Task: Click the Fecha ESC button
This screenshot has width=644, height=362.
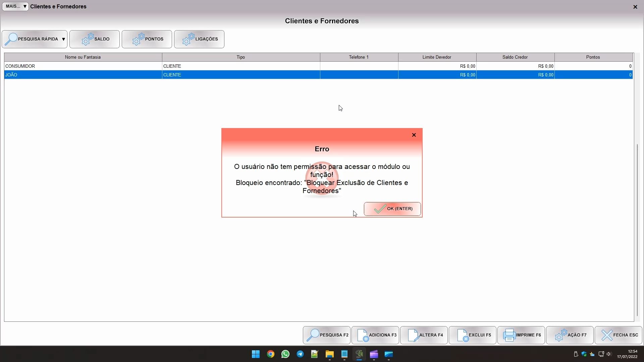Action: click(619, 335)
